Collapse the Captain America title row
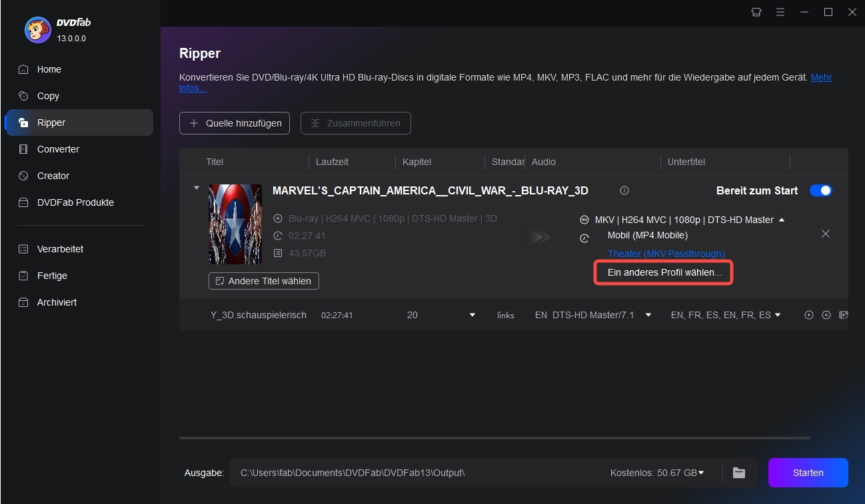 [196, 188]
